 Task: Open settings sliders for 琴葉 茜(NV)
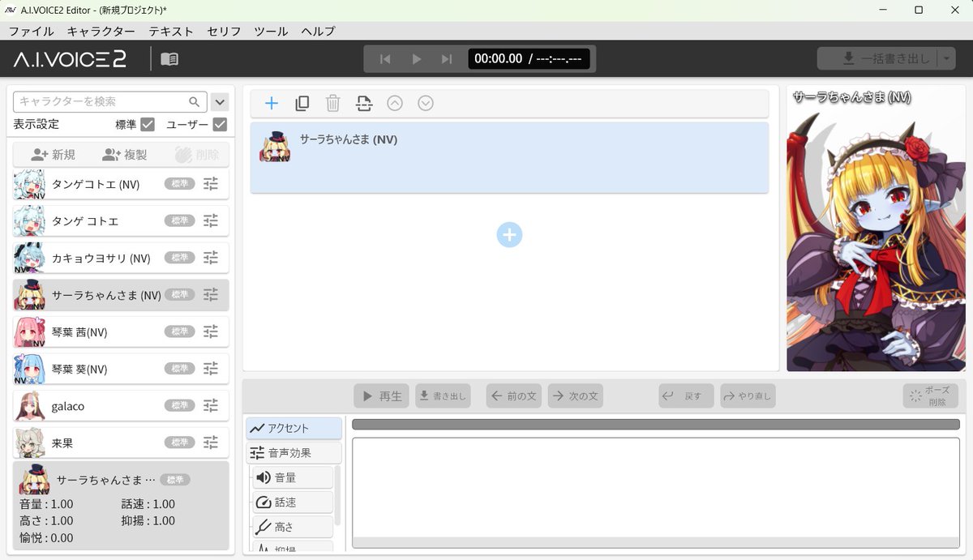click(x=211, y=331)
